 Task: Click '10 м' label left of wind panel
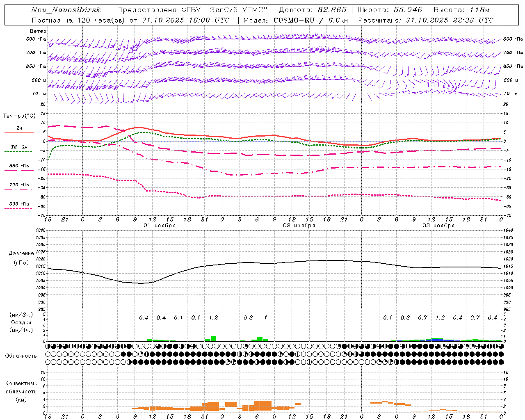click(x=39, y=94)
